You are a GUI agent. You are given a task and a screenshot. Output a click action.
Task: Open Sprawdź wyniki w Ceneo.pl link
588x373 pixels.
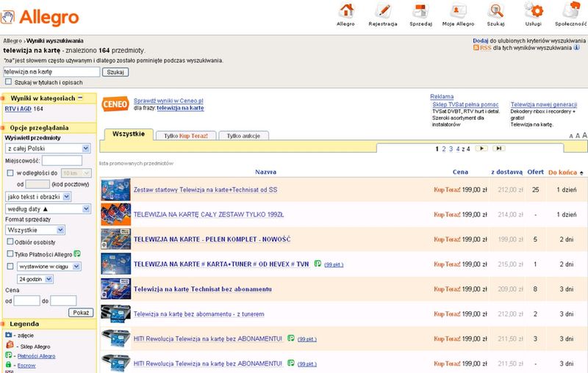point(168,101)
